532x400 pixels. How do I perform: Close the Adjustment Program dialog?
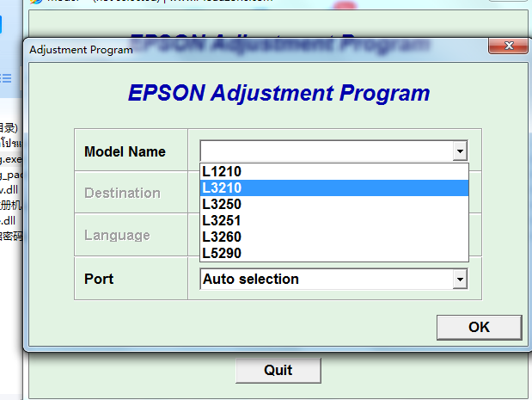coord(508,46)
